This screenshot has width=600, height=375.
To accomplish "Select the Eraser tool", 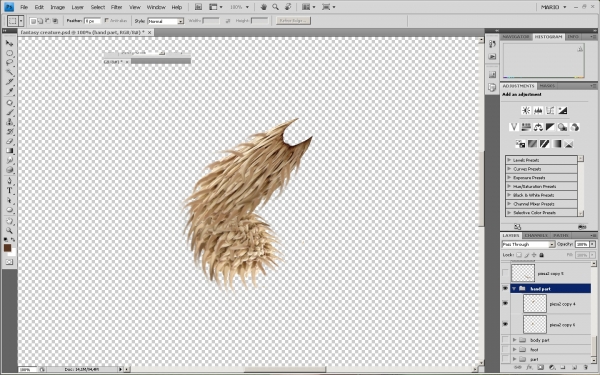I will [x=9, y=141].
